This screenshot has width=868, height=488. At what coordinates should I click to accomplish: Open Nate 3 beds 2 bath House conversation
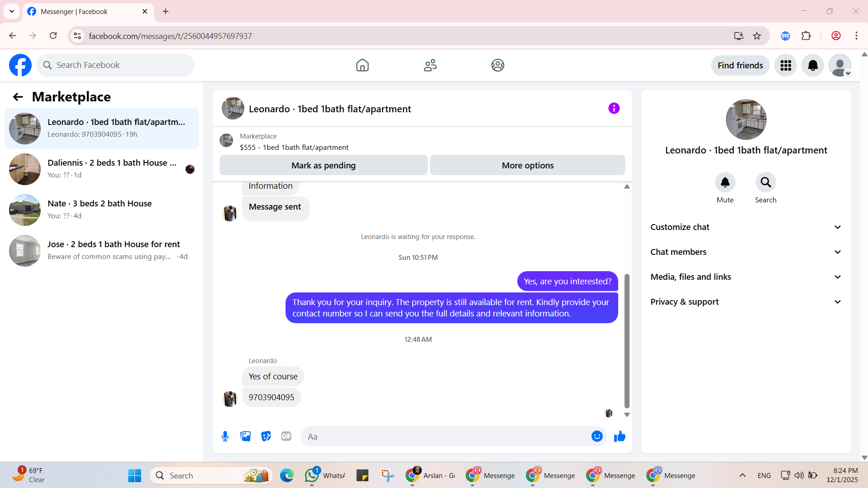click(x=102, y=210)
